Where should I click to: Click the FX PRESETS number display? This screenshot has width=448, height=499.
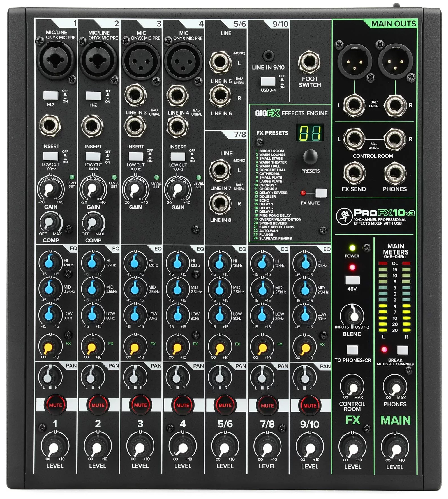click(x=310, y=133)
